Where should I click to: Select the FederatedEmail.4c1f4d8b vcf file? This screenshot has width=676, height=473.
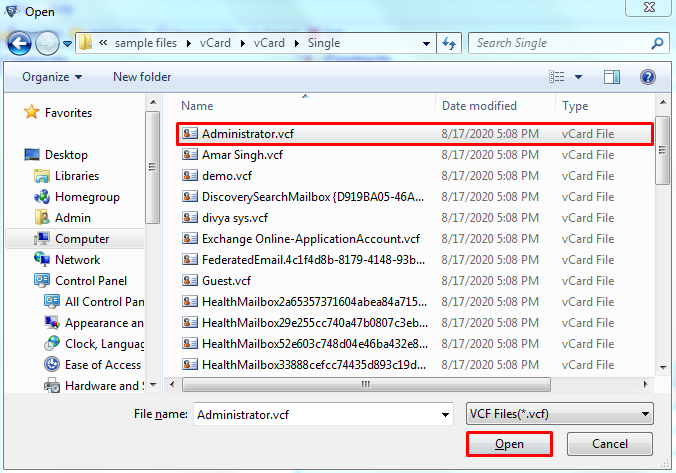[x=415, y=260]
